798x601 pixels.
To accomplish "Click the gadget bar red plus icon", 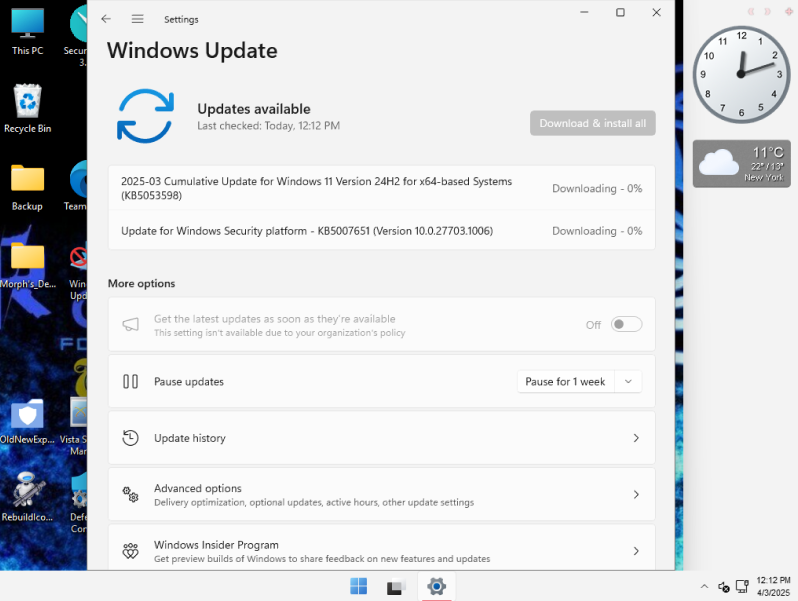I will click(x=789, y=11).
